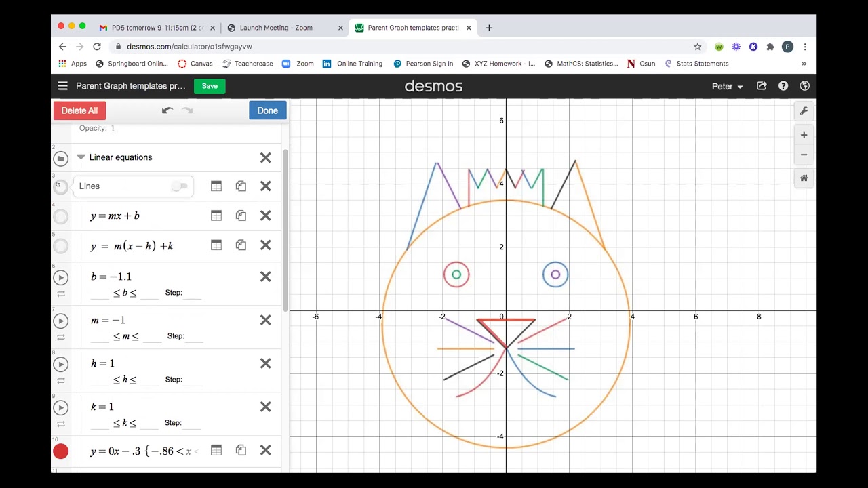The height and width of the screenshot is (488, 868).
Task: Show the y=mx+b graph
Action: [x=61, y=217]
